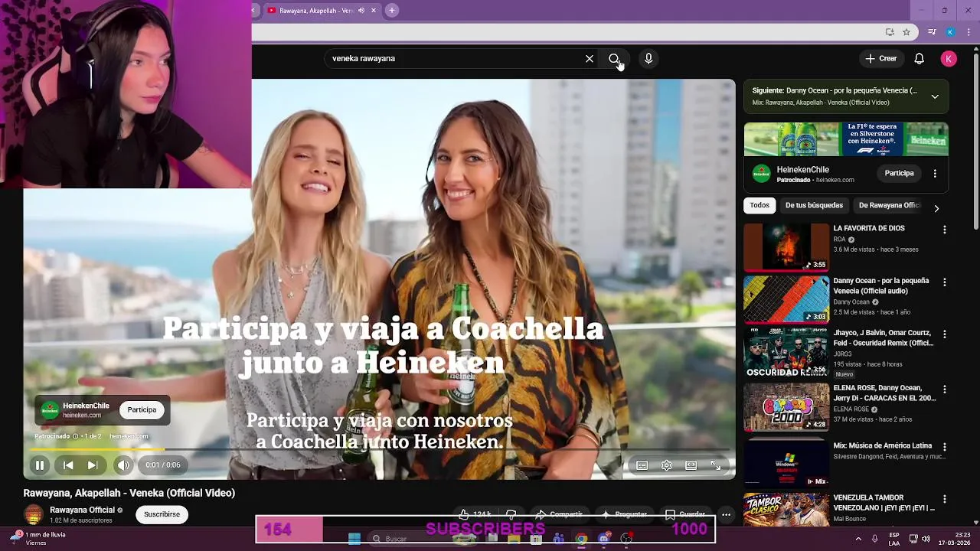This screenshot has height=551, width=980.
Task: Open the heineken.com link beside Patrocinado
Action: pos(129,436)
